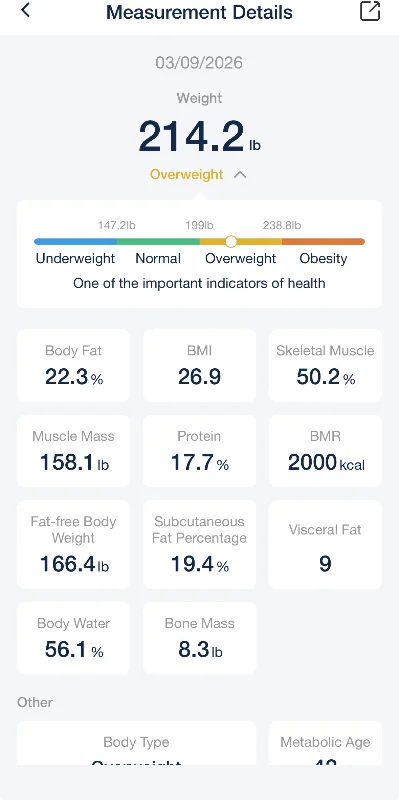The height and width of the screenshot is (800, 399).
Task: Open the Subcutaneous Fat Percentage card
Action: [x=200, y=545]
